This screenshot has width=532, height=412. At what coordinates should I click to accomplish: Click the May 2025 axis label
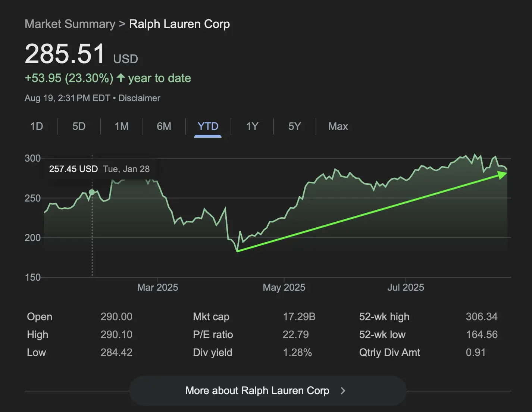284,287
